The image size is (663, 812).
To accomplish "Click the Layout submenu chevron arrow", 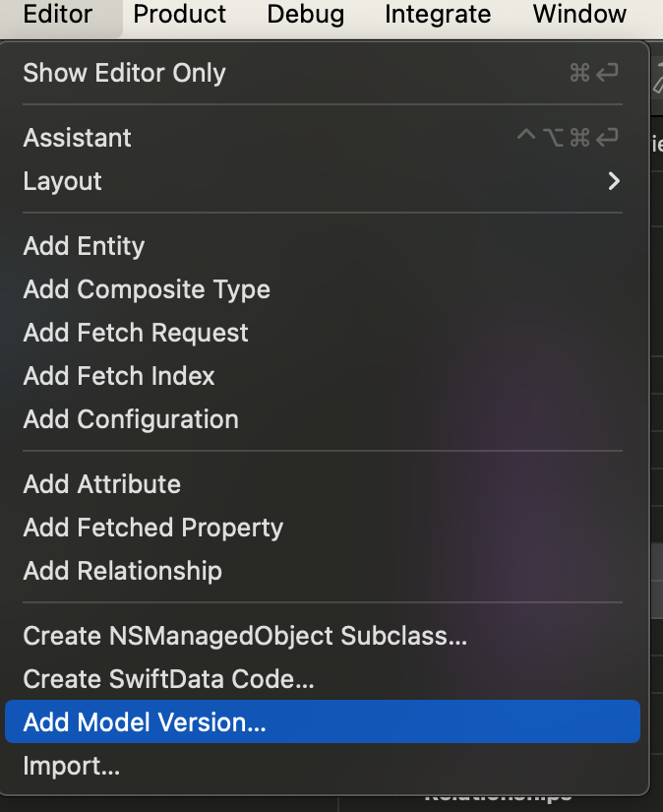I will click(x=614, y=181).
